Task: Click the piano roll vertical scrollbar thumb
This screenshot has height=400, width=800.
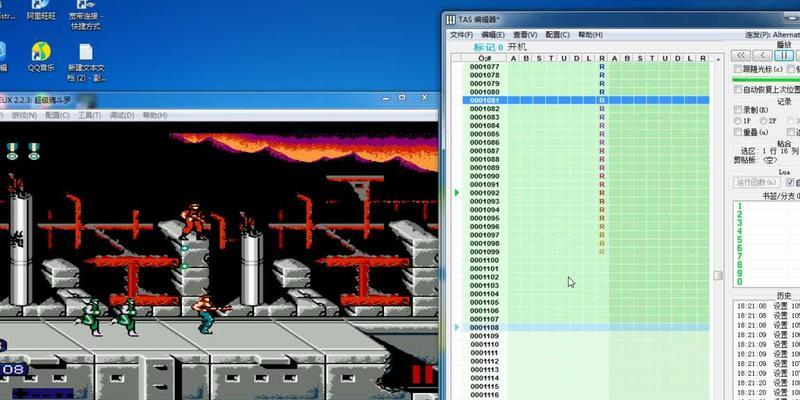Action: (718, 275)
